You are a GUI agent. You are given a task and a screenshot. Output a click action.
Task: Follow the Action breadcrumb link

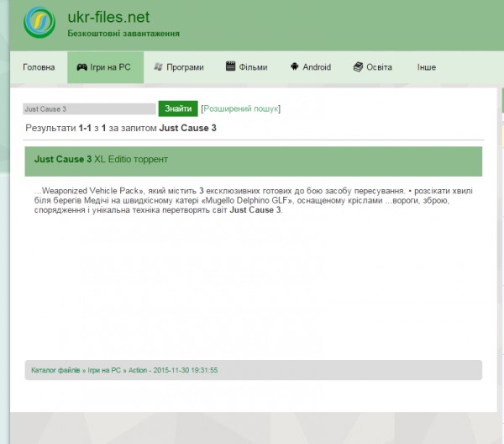click(x=138, y=370)
